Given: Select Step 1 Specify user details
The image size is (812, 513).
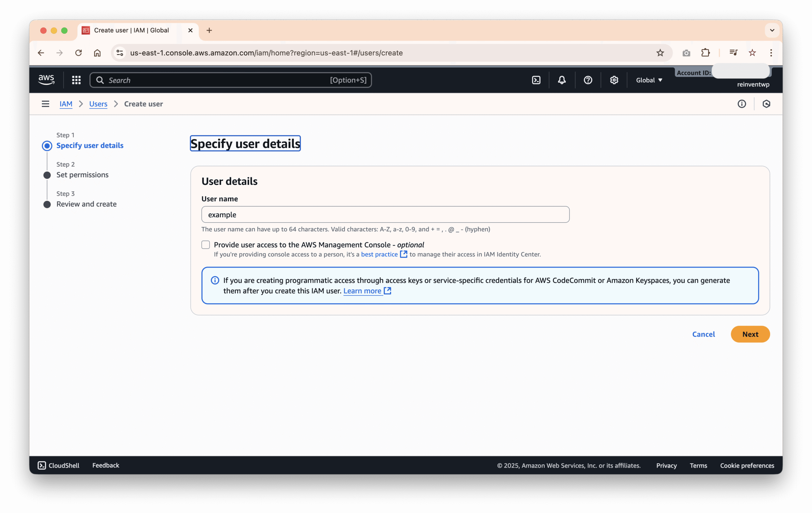Looking at the screenshot, I should (90, 145).
